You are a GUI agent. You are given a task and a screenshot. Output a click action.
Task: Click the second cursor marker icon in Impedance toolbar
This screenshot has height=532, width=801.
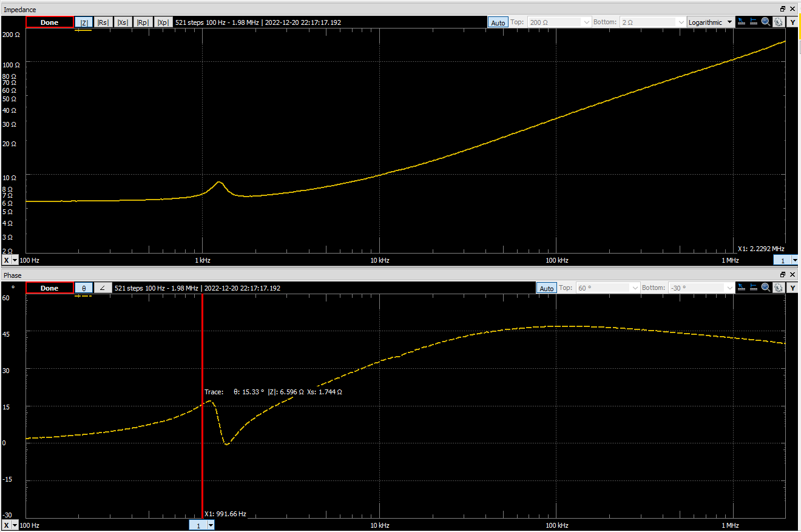pos(754,22)
